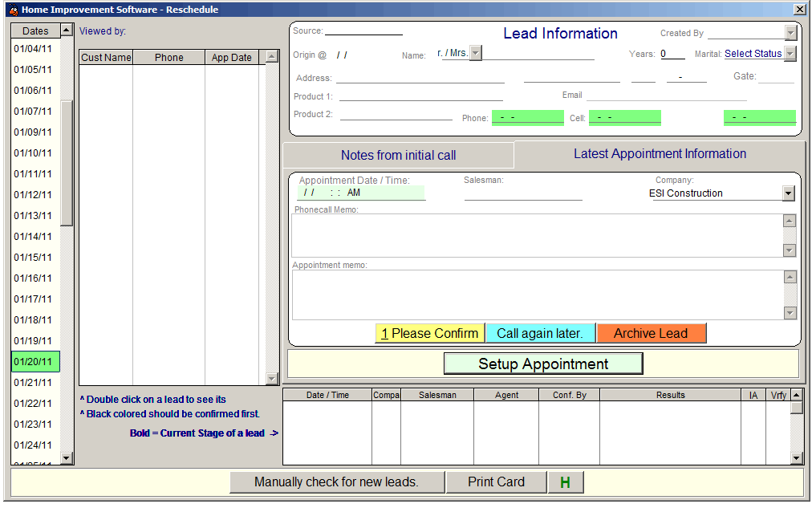Click the Call again later button
Viewport: 812px width, 508px height.
tap(540, 334)
